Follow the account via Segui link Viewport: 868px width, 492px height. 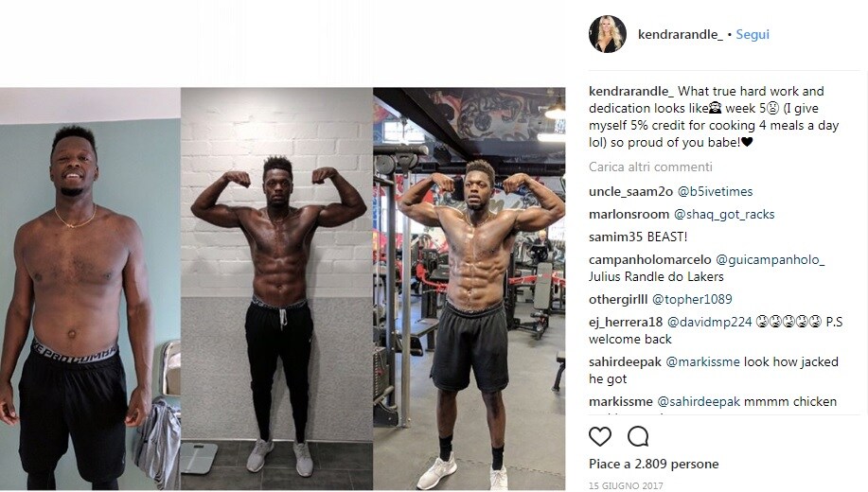click(x=753, y=34)
